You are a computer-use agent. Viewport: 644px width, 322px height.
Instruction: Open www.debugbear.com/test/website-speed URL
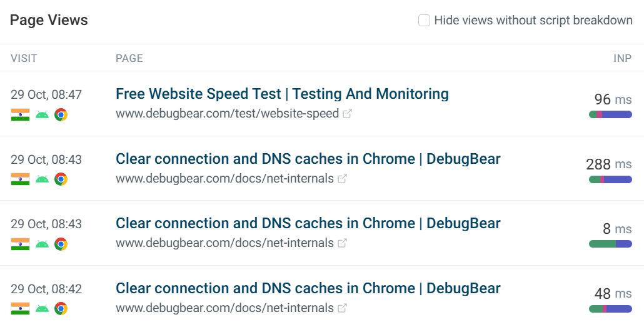pyautogui.click(x=227, y=114)
